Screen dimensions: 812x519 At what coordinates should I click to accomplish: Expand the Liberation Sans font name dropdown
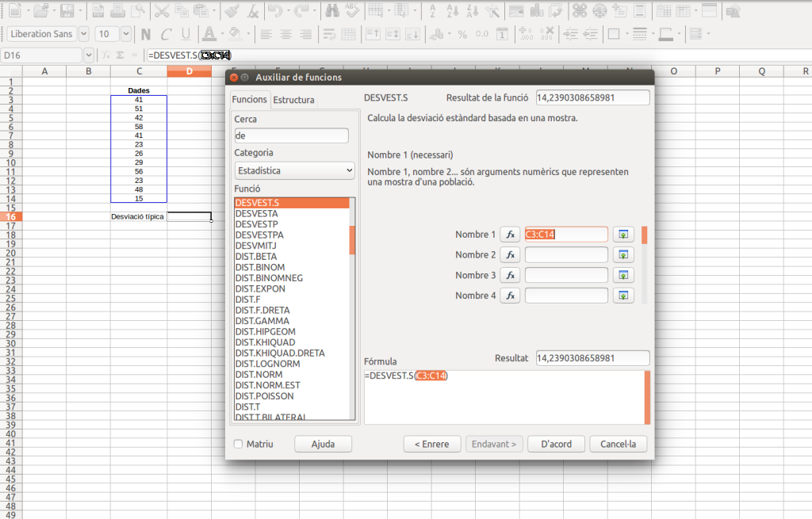click(x=84, y=34)
